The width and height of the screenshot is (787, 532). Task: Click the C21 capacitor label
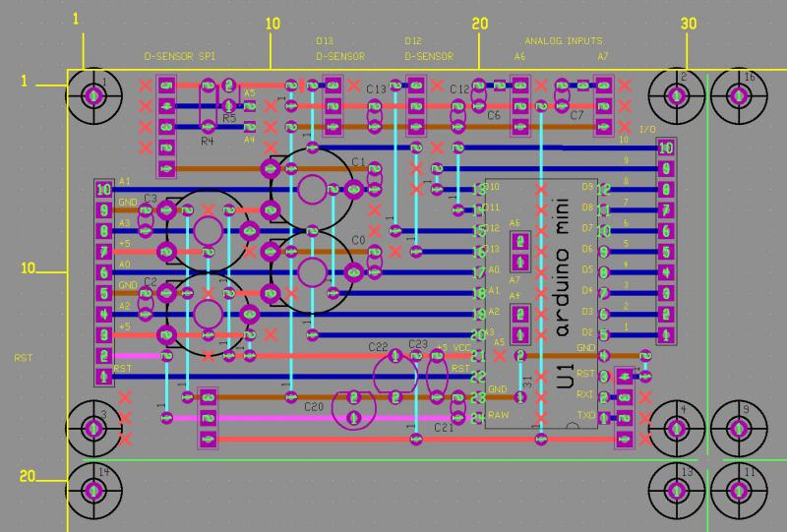[x=444, y=428]
